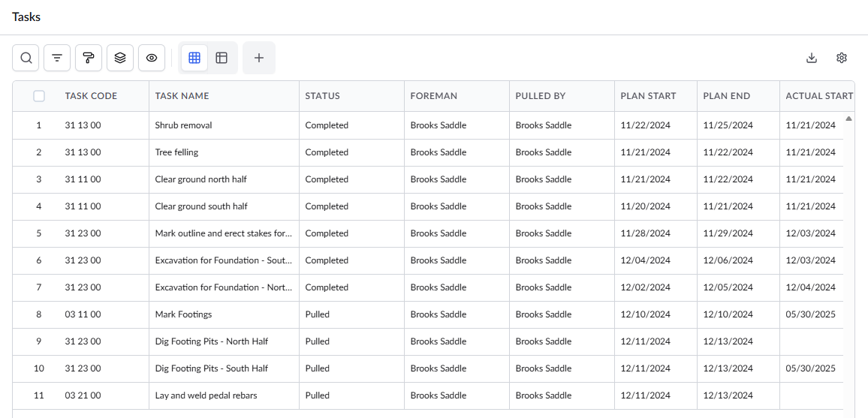Click Completed status of Shrub removal
This screenshot has width=868, height=418.
tap(327, 125)
